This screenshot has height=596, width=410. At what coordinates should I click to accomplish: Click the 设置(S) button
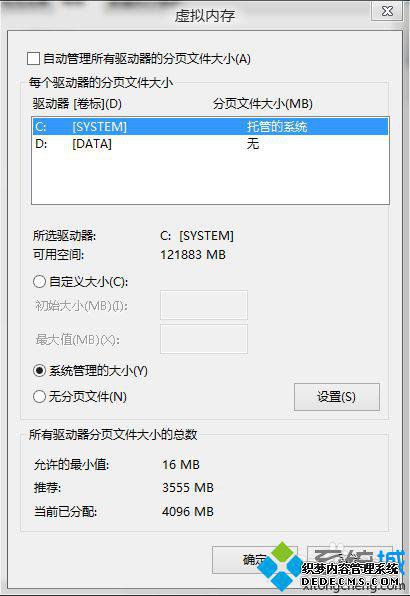tap(337, 397)
